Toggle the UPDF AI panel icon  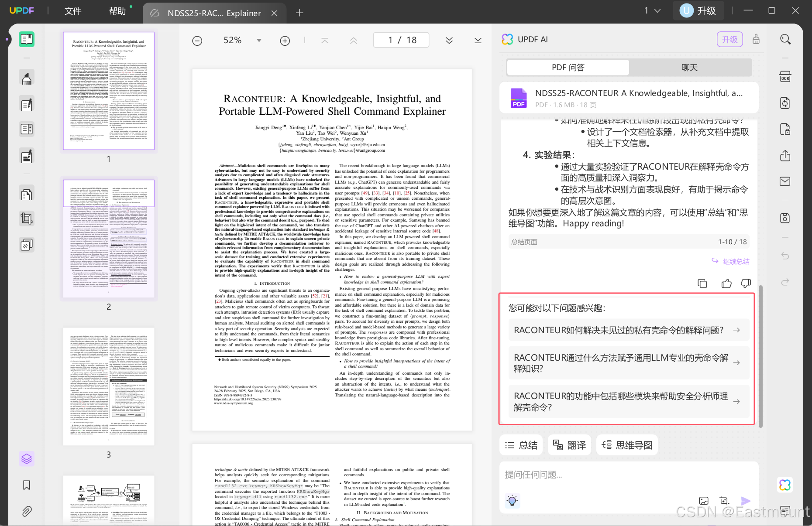click(x=785, y=485)
